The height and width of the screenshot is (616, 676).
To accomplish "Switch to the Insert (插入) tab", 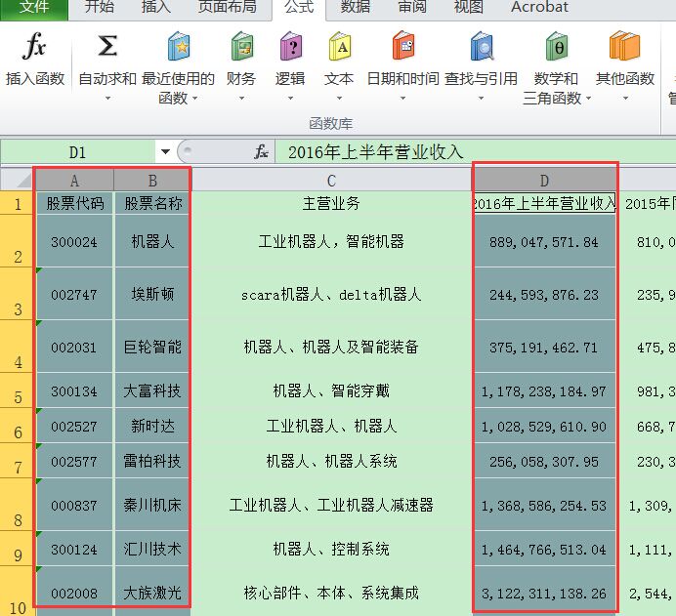I will click(156, 8).
